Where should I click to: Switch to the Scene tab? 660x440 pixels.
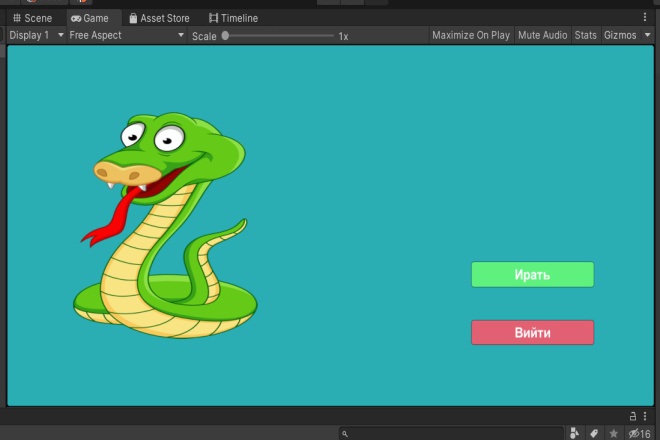pos(32,18)
